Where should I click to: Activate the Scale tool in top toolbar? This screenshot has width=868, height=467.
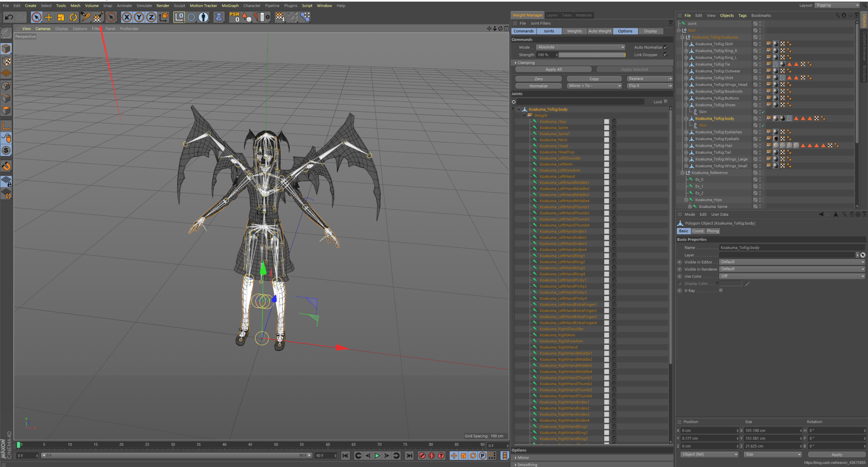61,17
